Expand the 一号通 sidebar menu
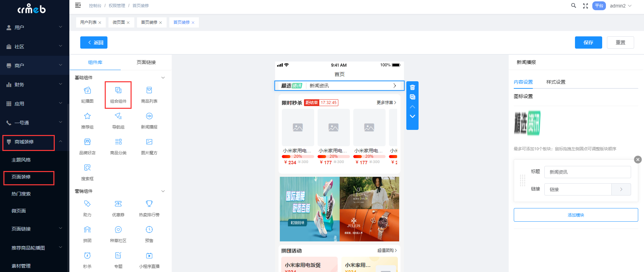 [34, 122]
